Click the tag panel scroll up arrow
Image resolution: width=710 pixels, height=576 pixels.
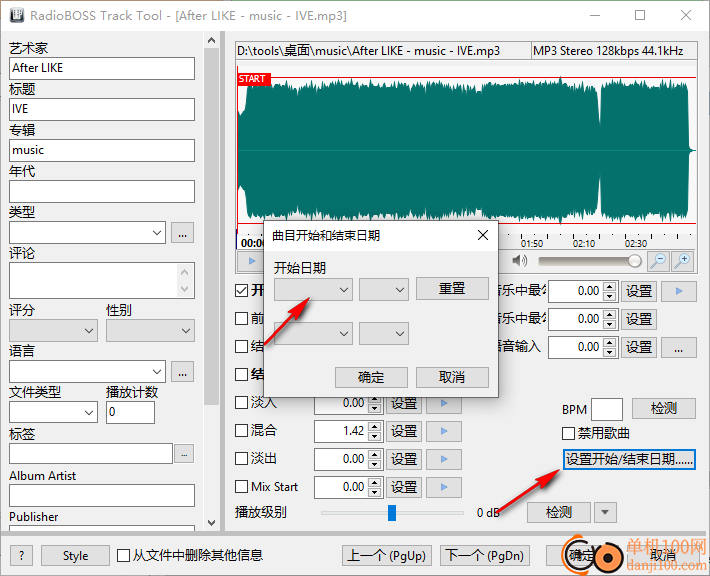pos(211,41)
